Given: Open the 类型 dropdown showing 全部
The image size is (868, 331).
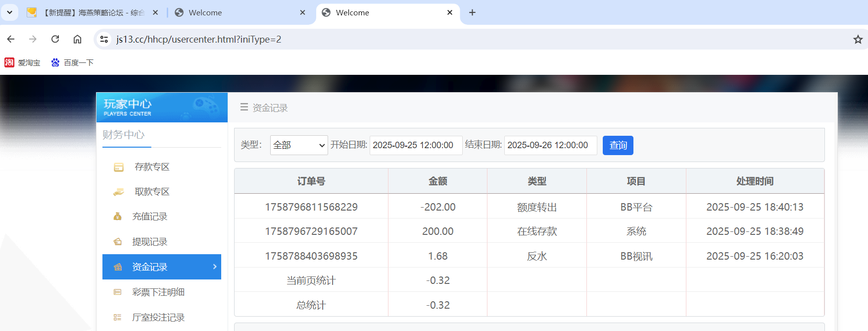Looking at the screenshot, I should (x=299, y=145).
